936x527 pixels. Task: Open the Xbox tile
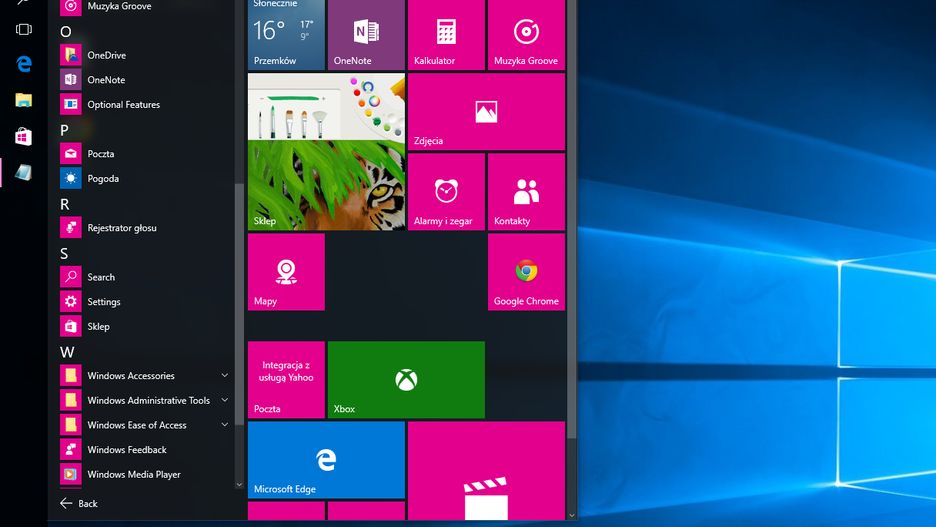407,380
